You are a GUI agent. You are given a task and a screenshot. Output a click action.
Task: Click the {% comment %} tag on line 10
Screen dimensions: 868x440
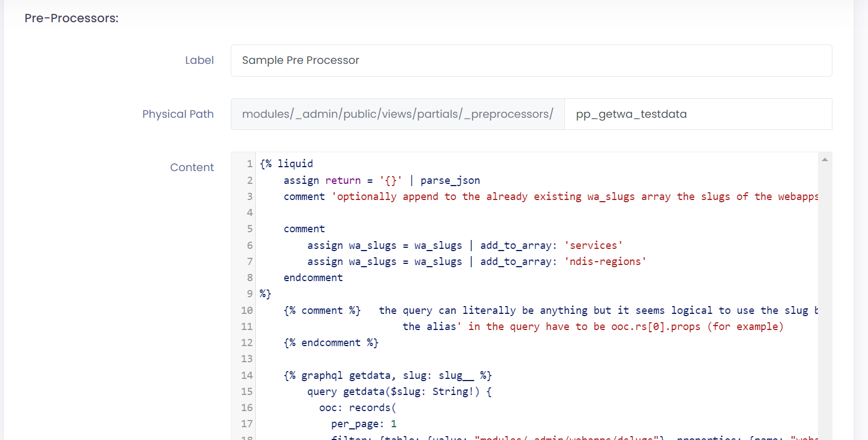pyautogui.click(x=322, y=311)
